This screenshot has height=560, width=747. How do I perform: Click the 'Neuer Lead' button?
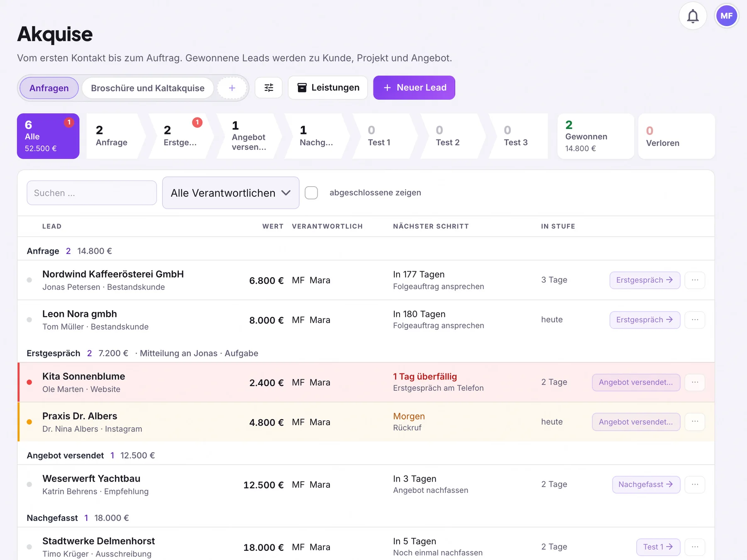pos(414,88)
